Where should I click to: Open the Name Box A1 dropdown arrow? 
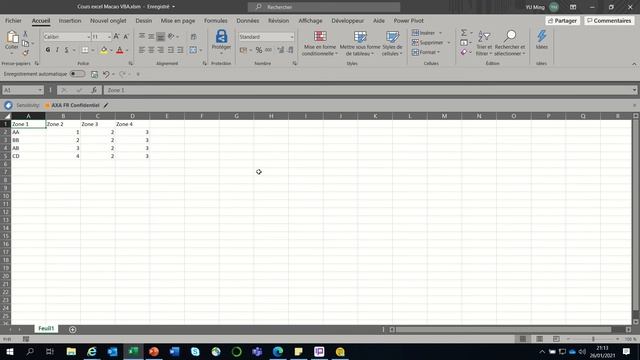[40, 90]
